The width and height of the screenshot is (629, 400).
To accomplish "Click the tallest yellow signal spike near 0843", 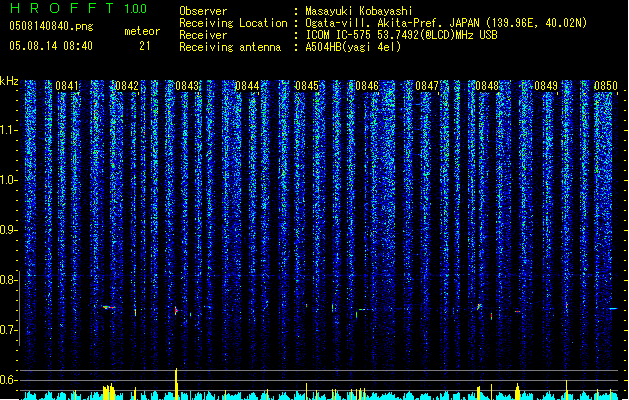I will (x=176, y=384).
